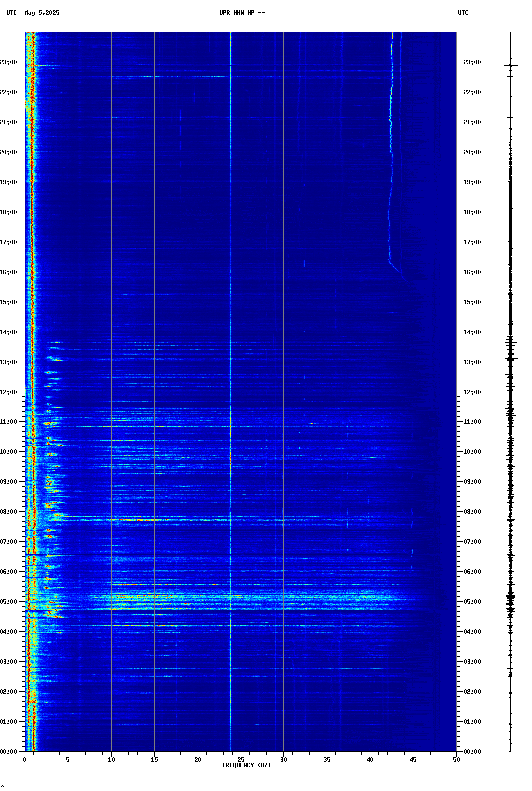Click the 02:00 label on the right time axis

pyautogui.click(x=472, y=692)
